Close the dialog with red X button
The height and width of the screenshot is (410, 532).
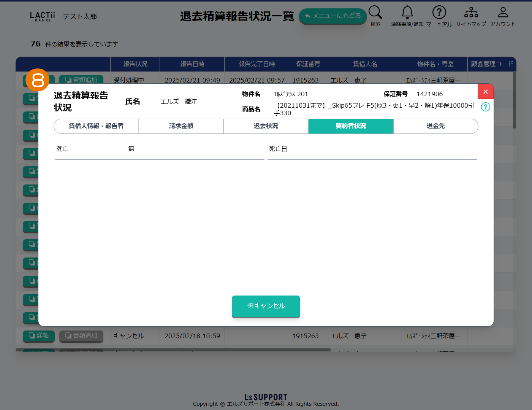point(485,92)
